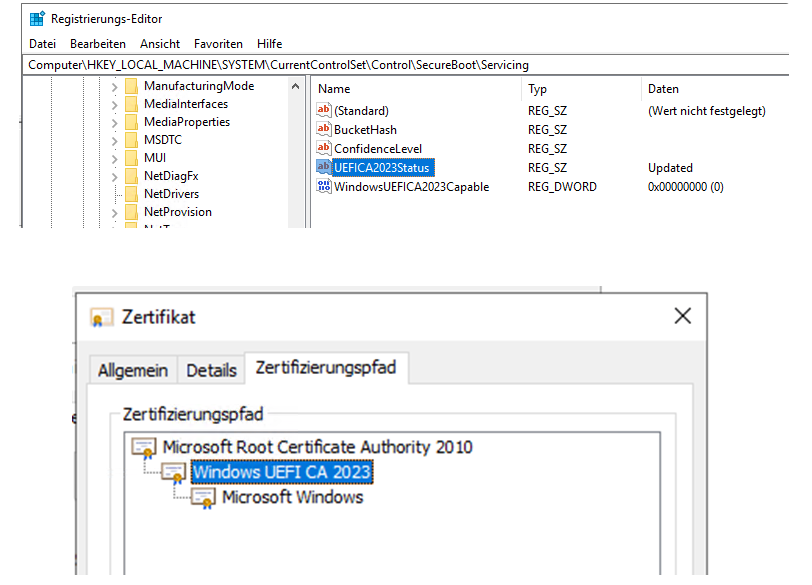Image resolution: width=812 pixels, height=585 pixels.
Task: Select the NetDrivers tree entry
Action: point(171,194)
